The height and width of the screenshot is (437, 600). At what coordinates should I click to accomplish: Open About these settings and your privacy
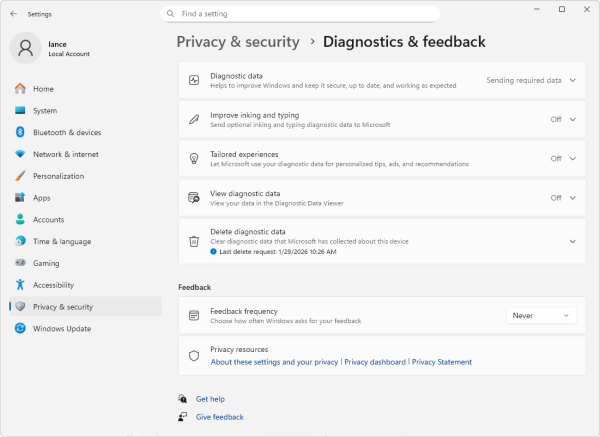[x=274, y=362]
